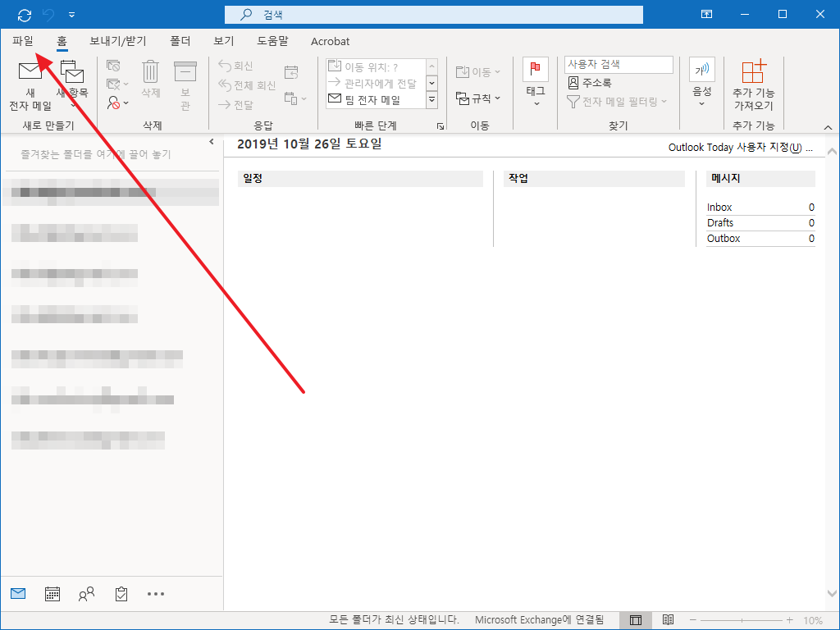840x630 pixels.
Task: Switch to Mail view icon
Action: pos(18,594)
